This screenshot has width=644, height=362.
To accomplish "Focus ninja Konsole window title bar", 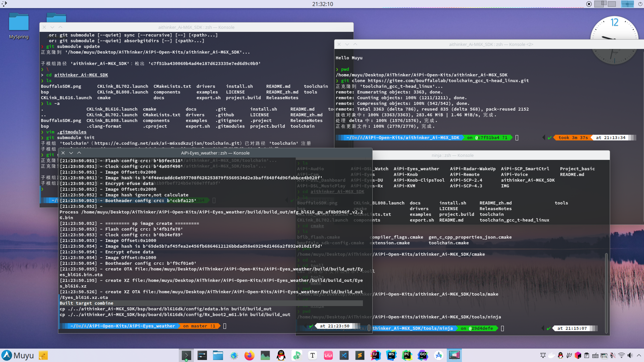I will click(452, 155).
